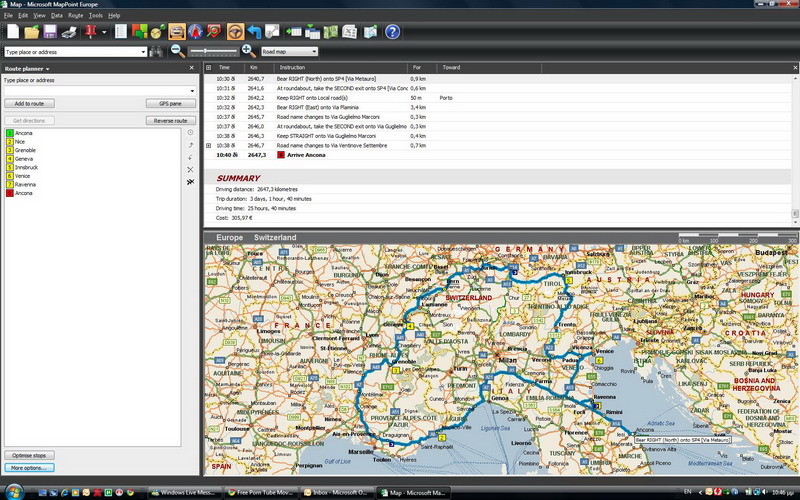800x500 pixels.
Task: Click the Optimise stops button
Action: (29, 455)
